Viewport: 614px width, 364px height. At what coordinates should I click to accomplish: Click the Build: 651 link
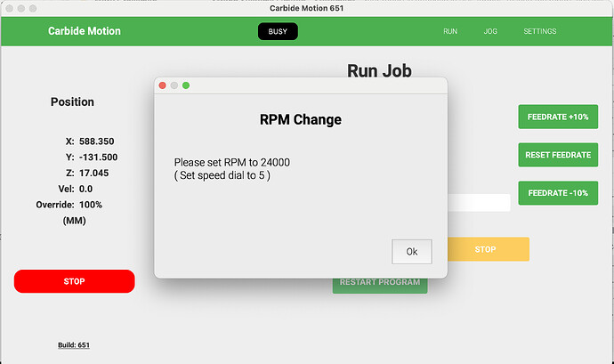point(74,344)
